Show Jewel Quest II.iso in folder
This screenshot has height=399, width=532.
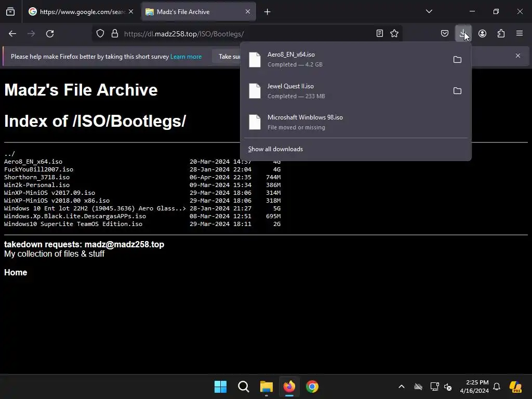pos(457,91)
